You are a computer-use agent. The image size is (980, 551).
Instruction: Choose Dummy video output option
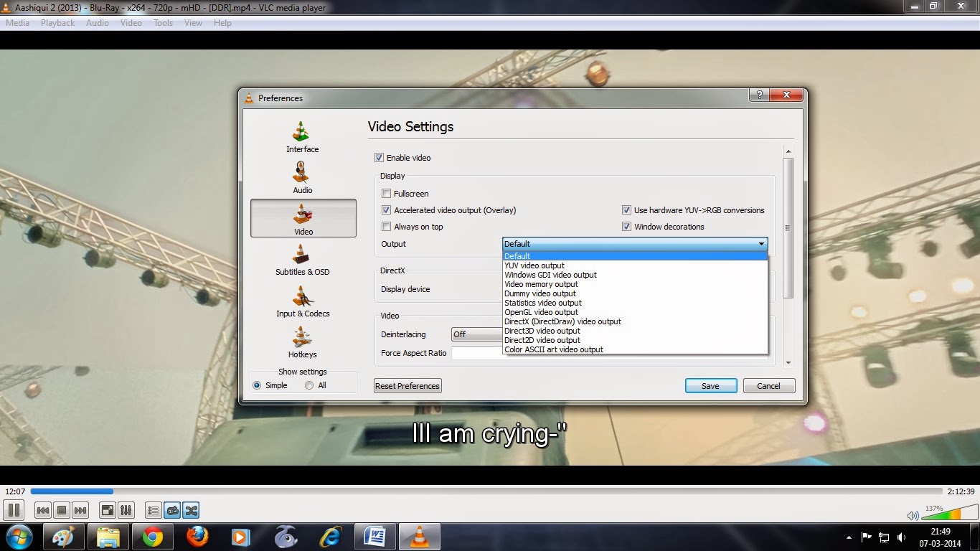635,293
